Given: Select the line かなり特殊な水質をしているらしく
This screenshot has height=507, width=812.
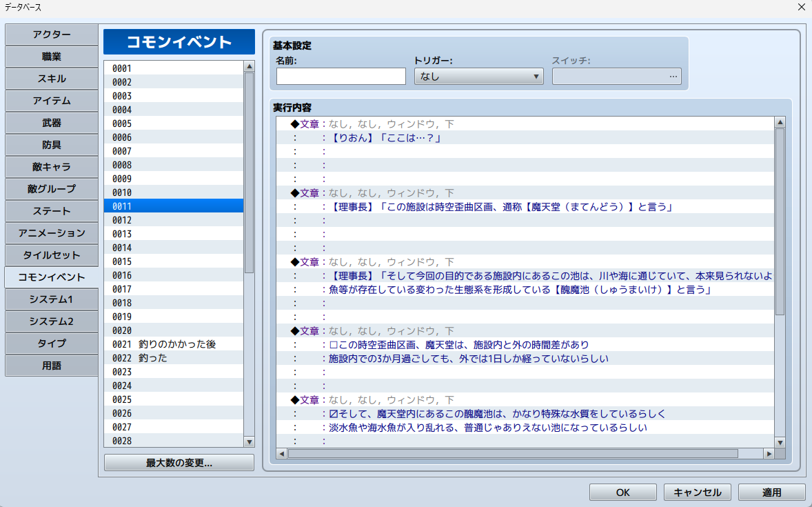Looking at the screenshot, I should tap(525, 414).
